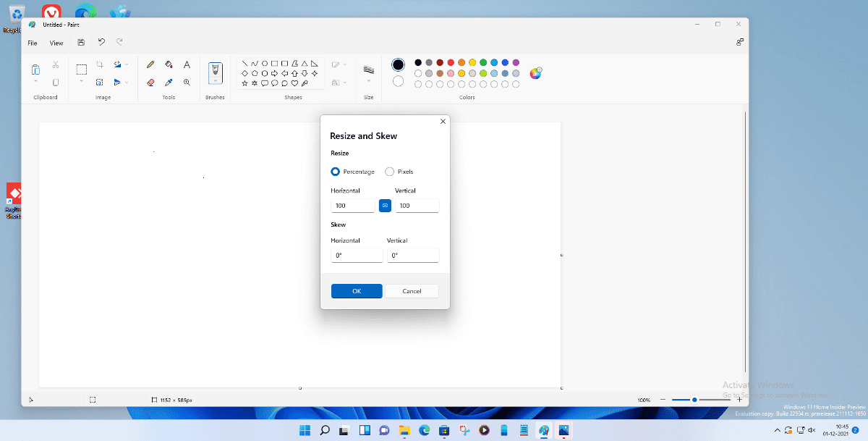Image resolution: width=868 pixels, height=441 pixels.
Task: Click the Edit colors wheel icon
Action: 535,73
